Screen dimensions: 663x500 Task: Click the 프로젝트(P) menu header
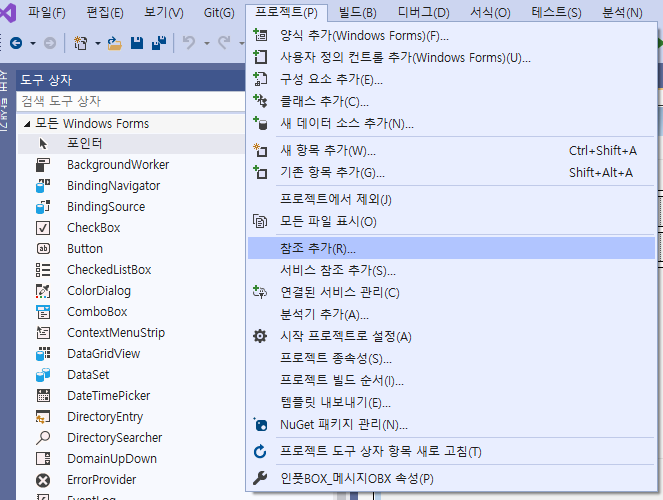(286, 13)
